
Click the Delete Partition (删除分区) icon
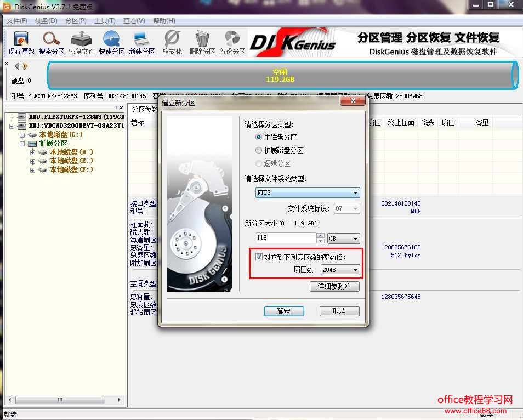coord(202,42)
